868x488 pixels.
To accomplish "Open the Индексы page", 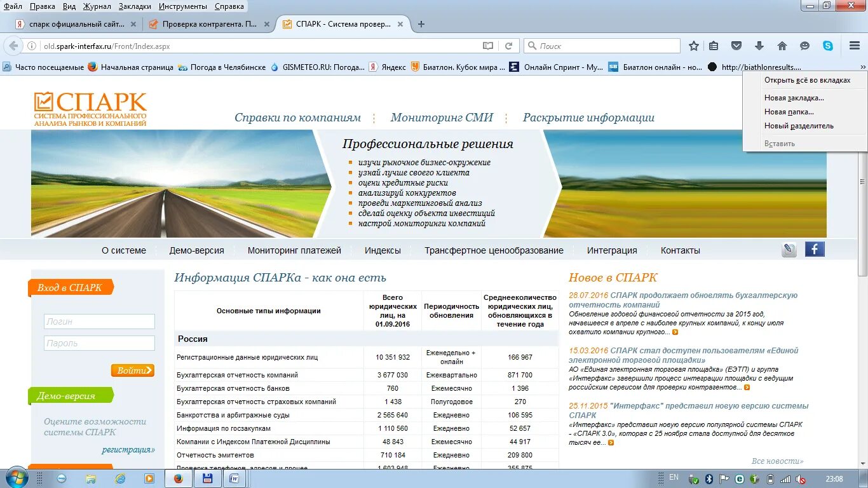I will [383, 250].
